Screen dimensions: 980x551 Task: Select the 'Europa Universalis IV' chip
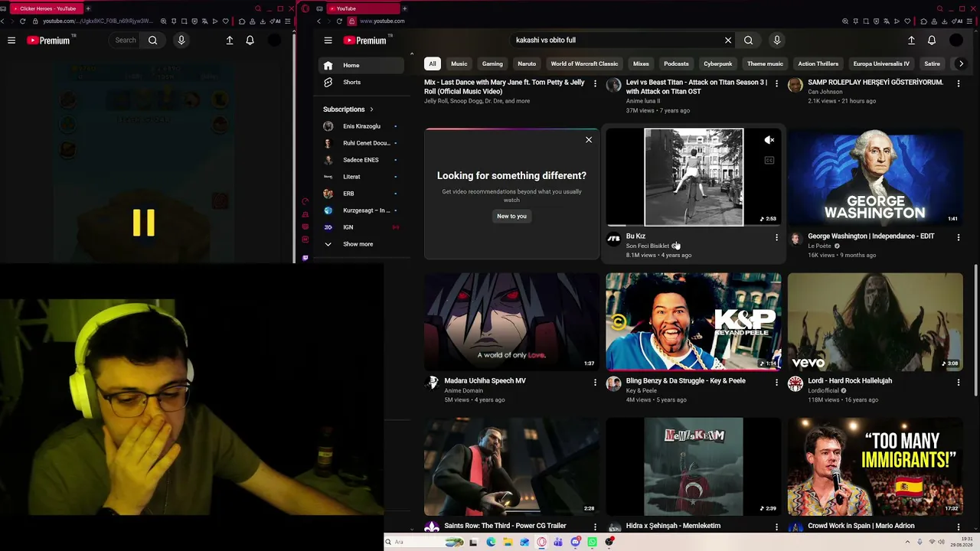click(x=881, y=64)
